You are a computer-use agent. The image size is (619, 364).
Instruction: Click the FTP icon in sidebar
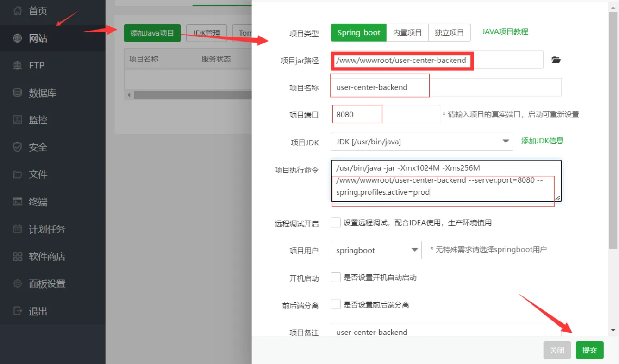pos(18,65)
